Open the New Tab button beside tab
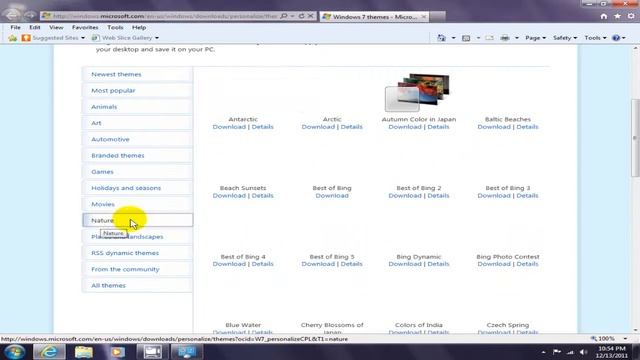 click(437, 16)
